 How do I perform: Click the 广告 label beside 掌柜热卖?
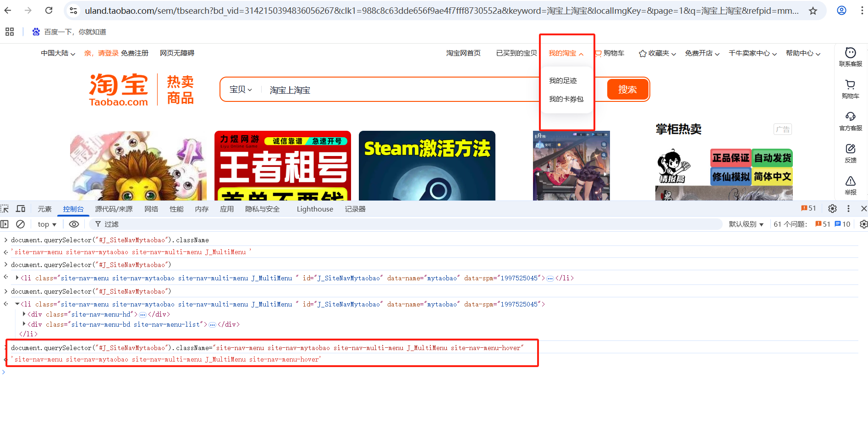point(783,129)
